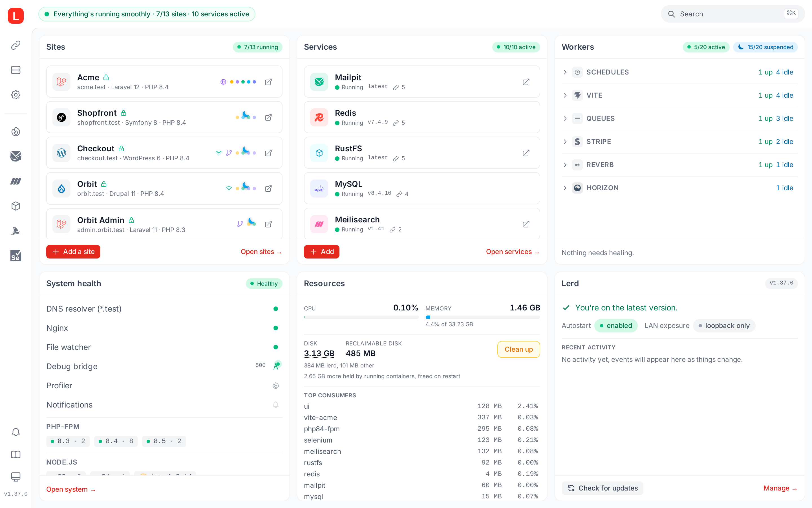Expand the STRIPE worker group

(x=679, y=142)
